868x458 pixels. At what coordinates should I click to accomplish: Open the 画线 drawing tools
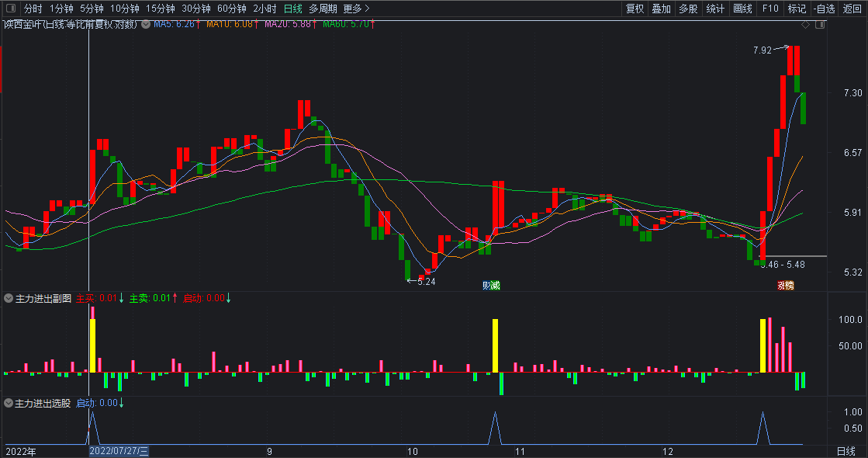point(742,9)
